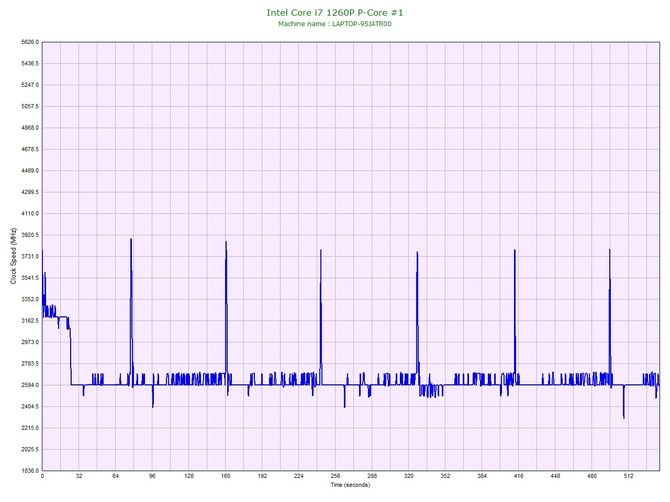Viewport: 670px width, 502px height.
Task: Click the "Time (seconds)" axis title
Action: click(x=350, y=485)
